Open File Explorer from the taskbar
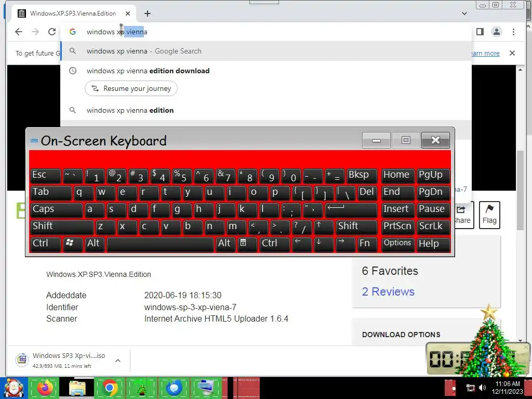Image resolution: width=532 pixels, height=399 pixels. point(77,388)
